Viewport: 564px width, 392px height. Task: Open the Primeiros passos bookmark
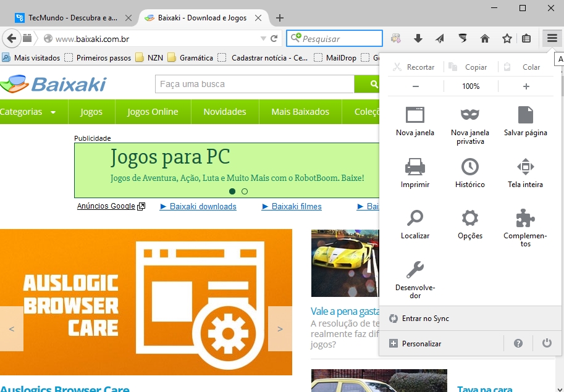[98, 57]
